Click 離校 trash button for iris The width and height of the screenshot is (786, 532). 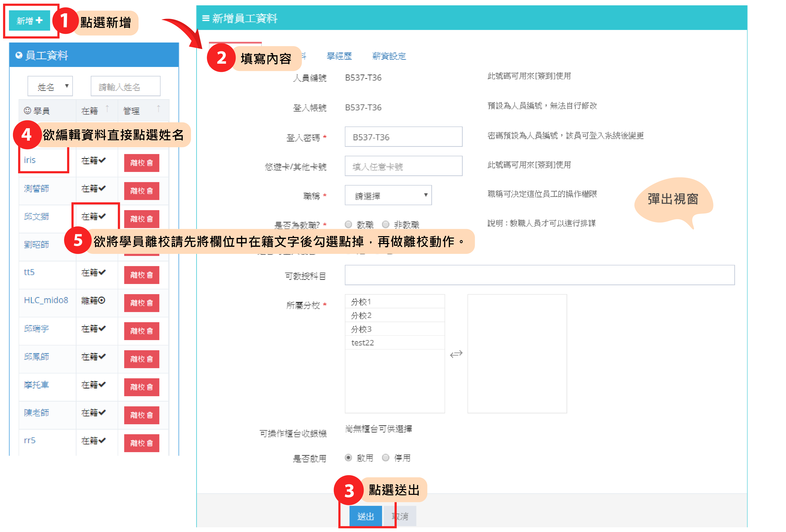coord(141,163)
